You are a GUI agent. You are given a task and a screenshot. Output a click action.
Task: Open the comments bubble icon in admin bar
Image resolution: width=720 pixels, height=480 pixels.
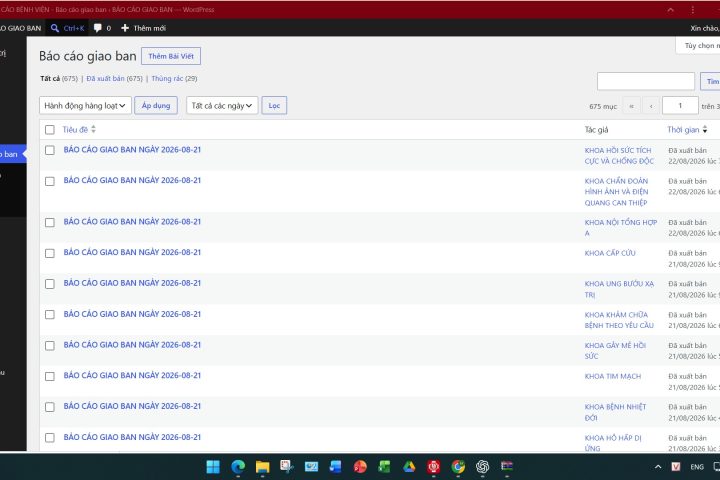(97, 28)
